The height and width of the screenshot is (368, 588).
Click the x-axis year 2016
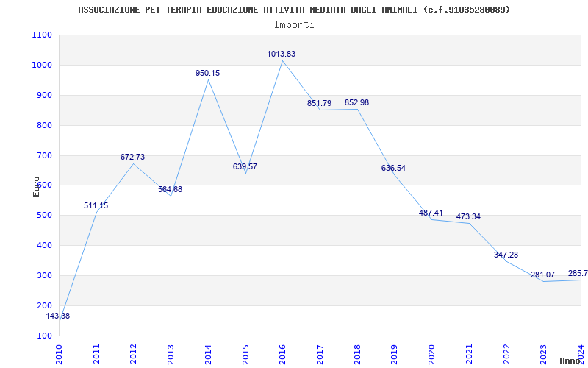(x=282, y=354)
